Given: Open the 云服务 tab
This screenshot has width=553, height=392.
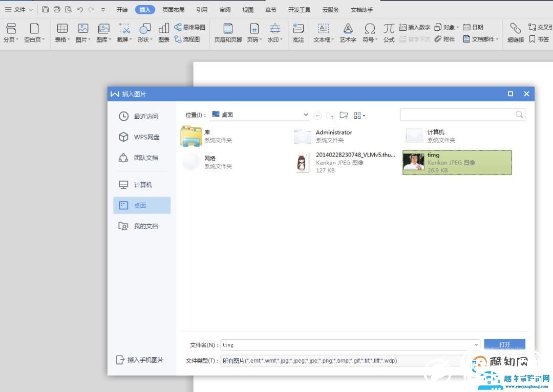Looking at the screenshot, I should [330, 10].
